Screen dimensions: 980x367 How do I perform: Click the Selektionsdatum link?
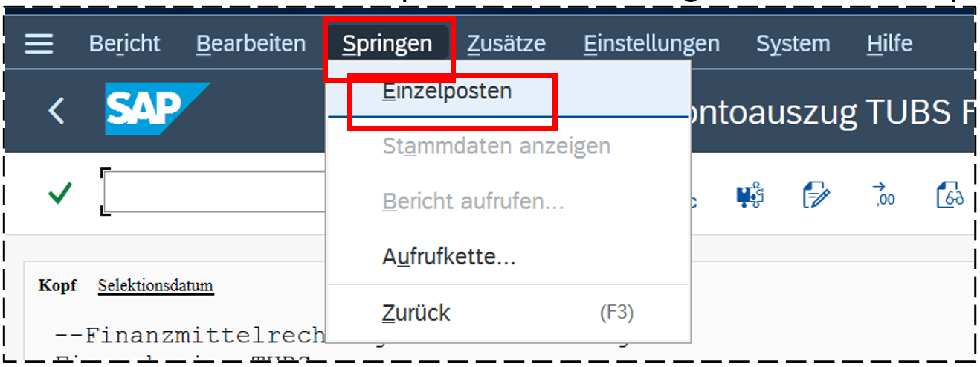155,286
